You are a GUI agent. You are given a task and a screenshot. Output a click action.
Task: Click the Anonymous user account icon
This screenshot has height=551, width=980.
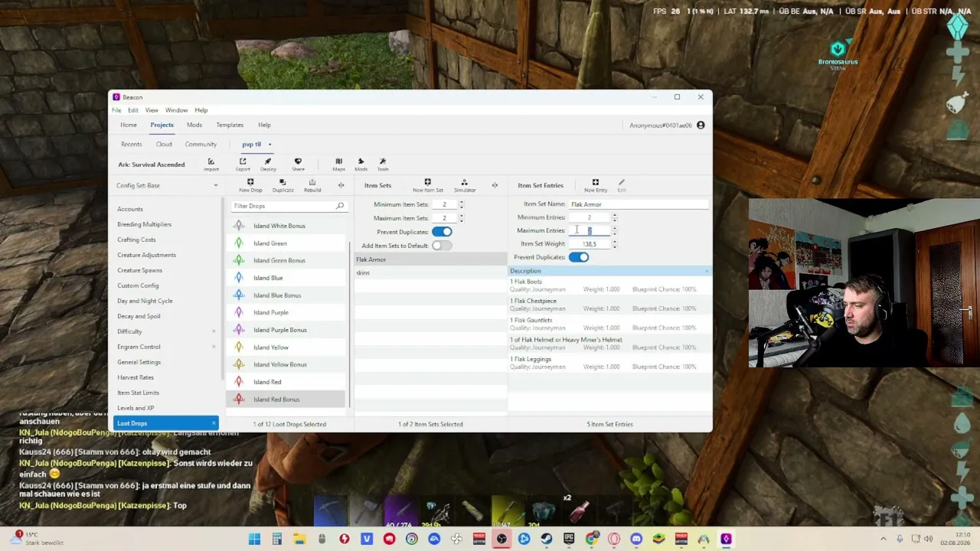tap(701, 125)
